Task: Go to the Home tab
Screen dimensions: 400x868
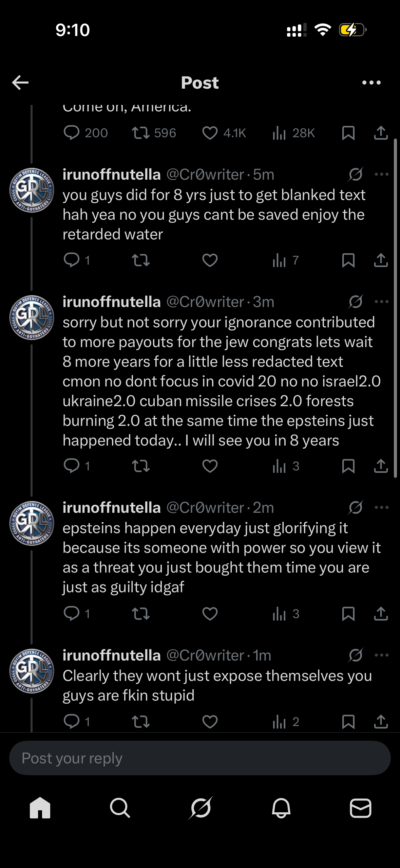Action: pos(40,808)
